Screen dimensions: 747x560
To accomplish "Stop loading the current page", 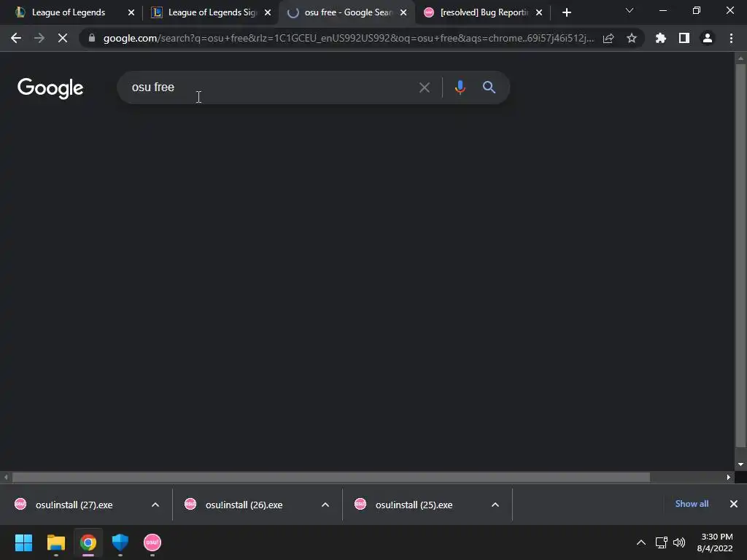I will click(63, 38).
